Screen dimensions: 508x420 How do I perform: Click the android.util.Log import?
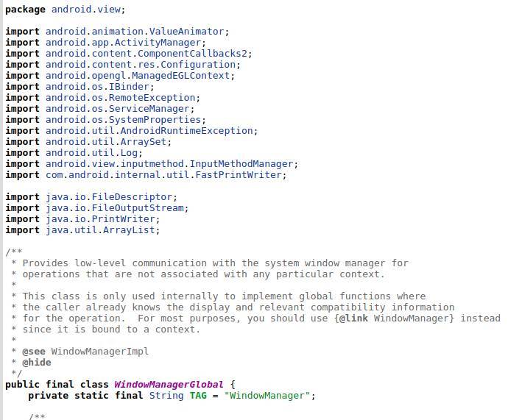pyautogui.click(x=92, y=153)
